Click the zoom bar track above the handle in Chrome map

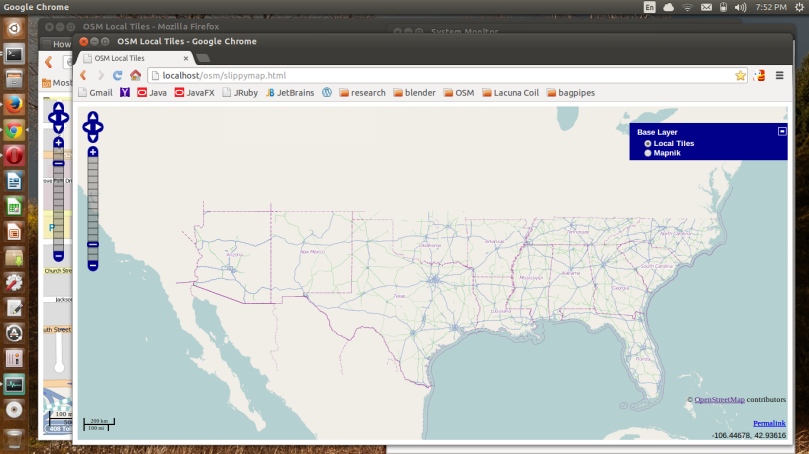pos(93,199)
